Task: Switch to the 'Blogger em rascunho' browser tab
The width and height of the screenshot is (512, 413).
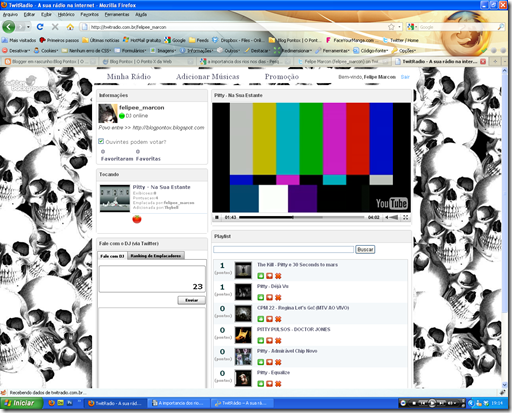Action: 50,61
